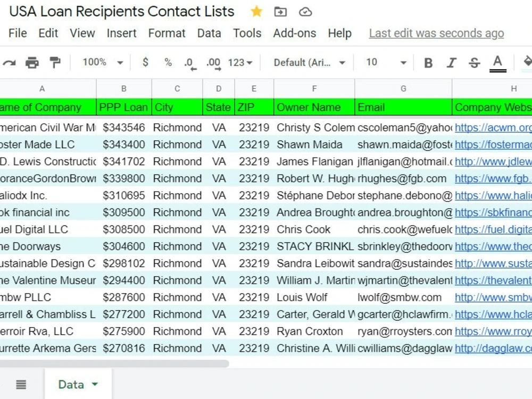Apply currency format icon
This screenshot has height=399, width=532.
pyautogui.click(x=145, y=62)
